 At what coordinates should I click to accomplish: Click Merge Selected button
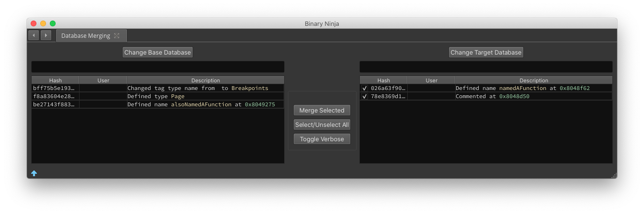(x=322, y=110)
